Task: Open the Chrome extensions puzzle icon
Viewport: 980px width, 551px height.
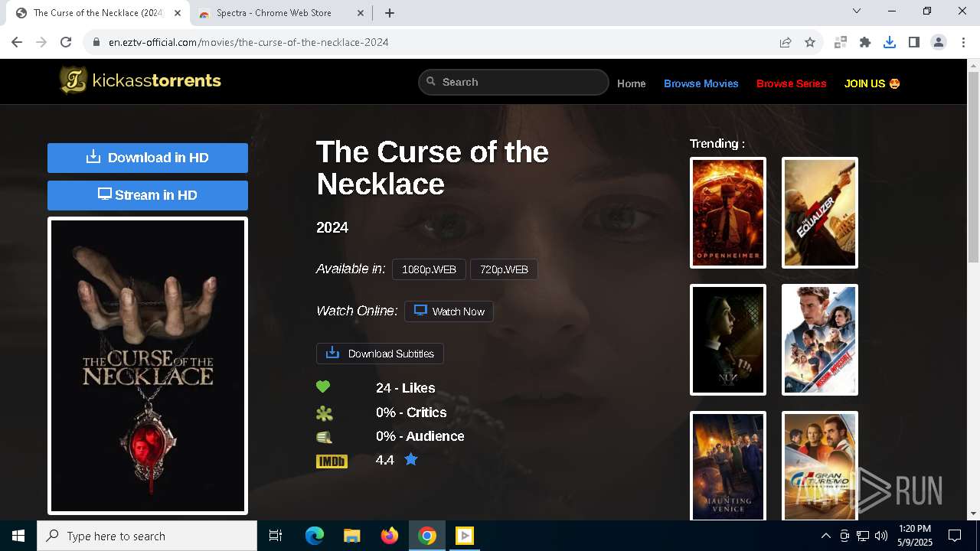Action: (865, 42)
